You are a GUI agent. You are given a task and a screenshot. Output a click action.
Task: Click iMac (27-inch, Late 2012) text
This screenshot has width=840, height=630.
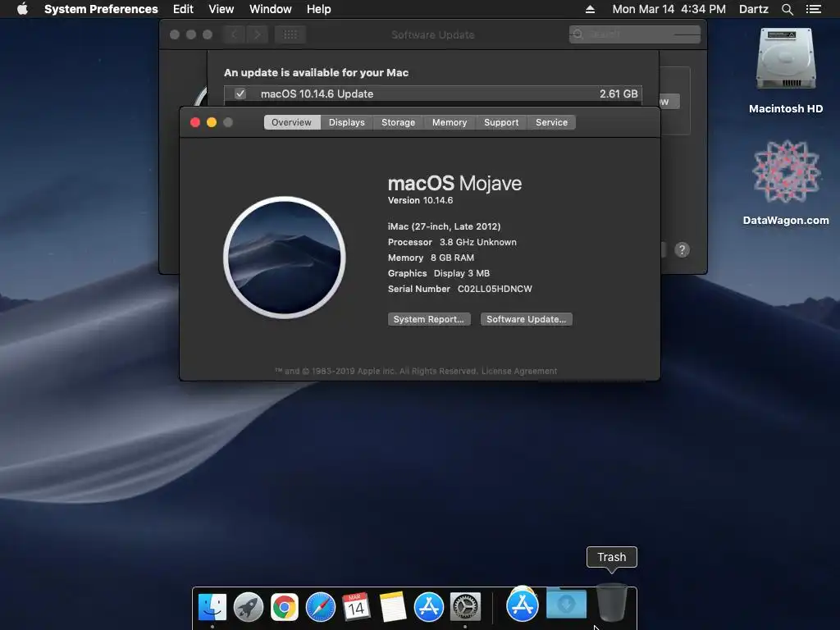click(444, 226)
